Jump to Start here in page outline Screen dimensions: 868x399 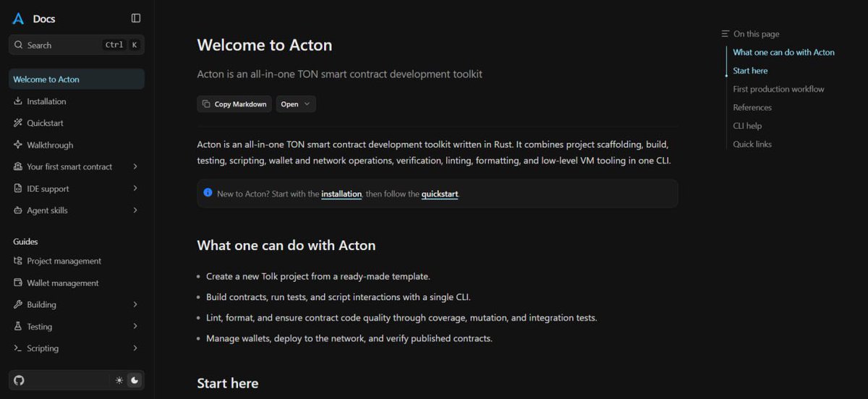tap(750, 71)
